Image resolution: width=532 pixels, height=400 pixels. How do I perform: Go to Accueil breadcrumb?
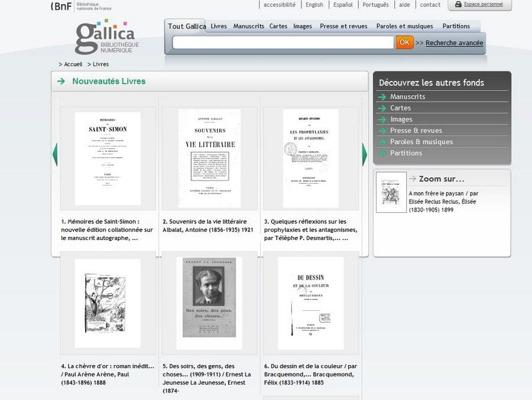point(73,64)
